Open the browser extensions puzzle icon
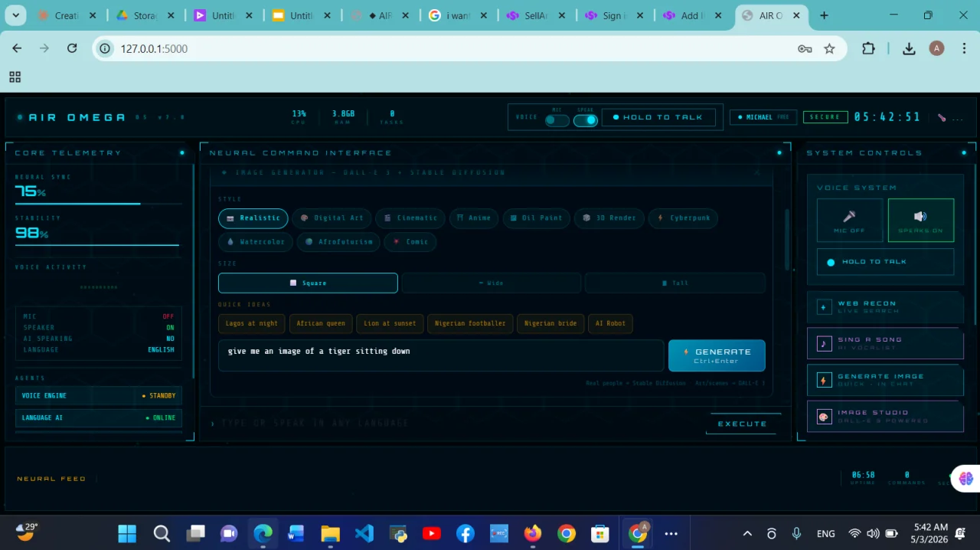 (868, 48)
